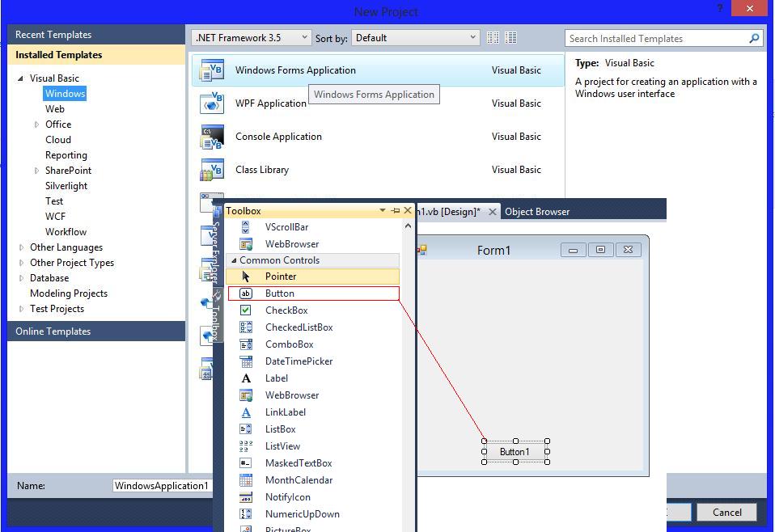Viewport: 775px width, 532px height.
Task: Click the project Name input field
Action: pyautogui.click(x=162, y=486)
